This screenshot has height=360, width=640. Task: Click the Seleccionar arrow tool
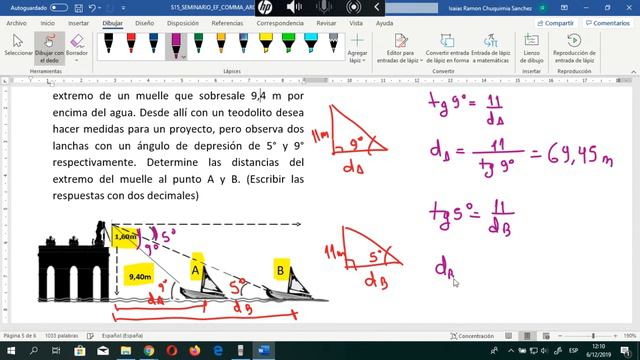pos(18,46)
